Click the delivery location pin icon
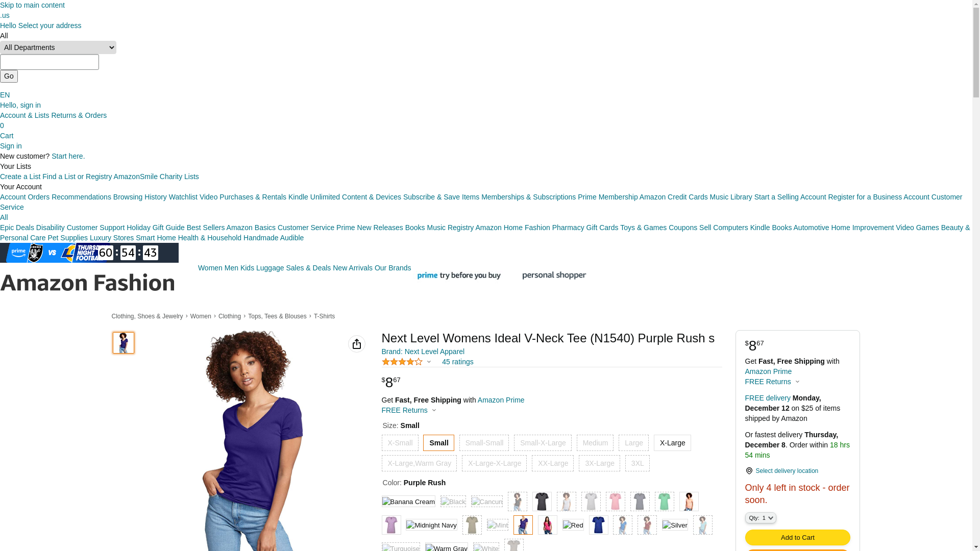Screen dimensions: 980x551 (749, 471)
